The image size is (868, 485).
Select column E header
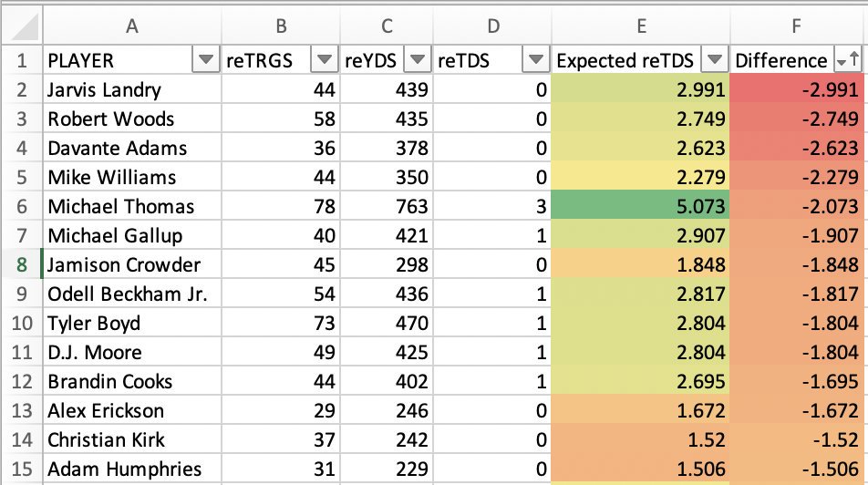[641, 27]
